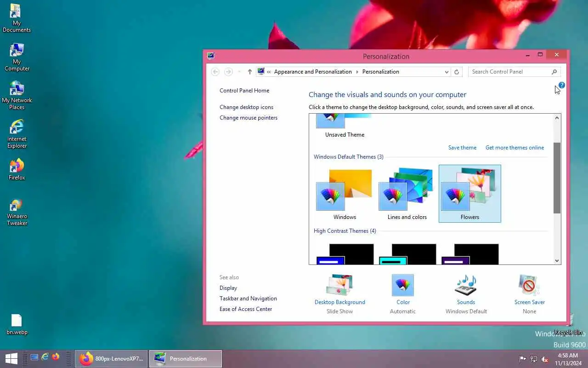This screenshot has width=588, height=368.
Task: Click the theme list scrollbar thumb
Action: tap(557, 178)
